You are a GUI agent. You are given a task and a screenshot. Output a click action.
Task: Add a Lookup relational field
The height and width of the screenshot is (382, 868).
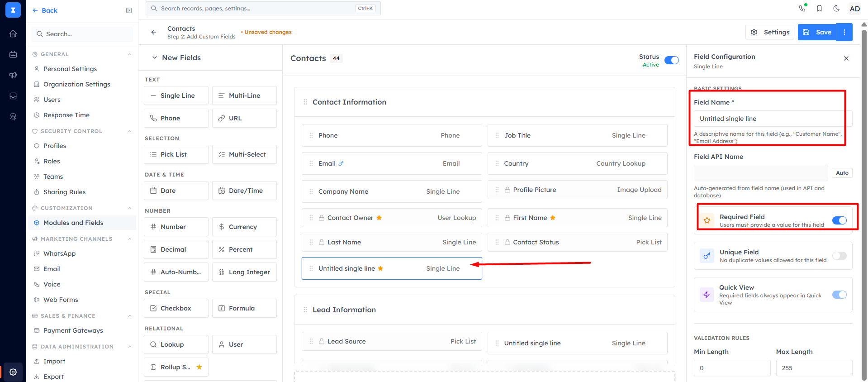176,344
